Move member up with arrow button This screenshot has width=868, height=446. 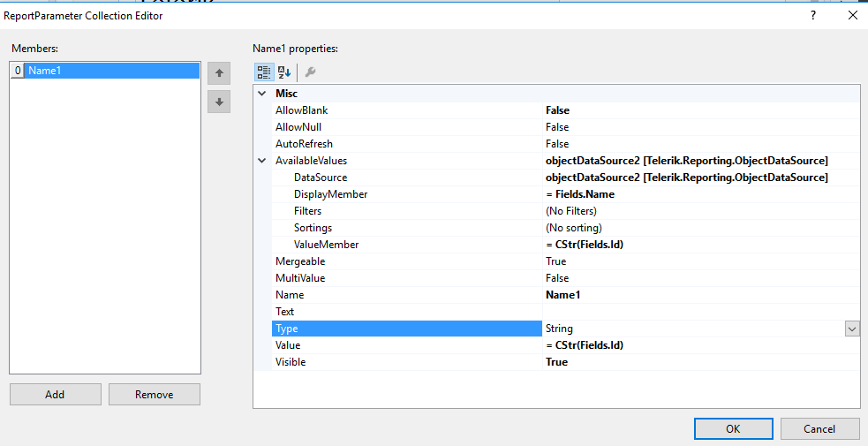click(219, 73)
